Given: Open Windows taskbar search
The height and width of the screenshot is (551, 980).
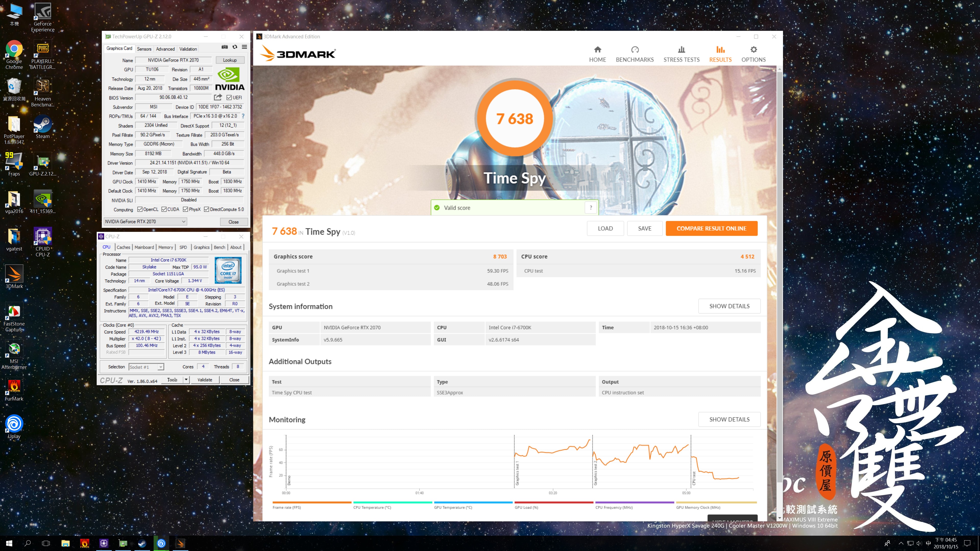Looking at the screenshot, I should tap(27, 543).
